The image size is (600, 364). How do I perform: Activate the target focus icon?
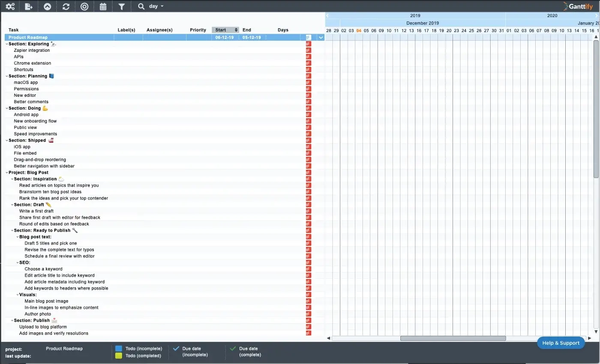(84, 6)
